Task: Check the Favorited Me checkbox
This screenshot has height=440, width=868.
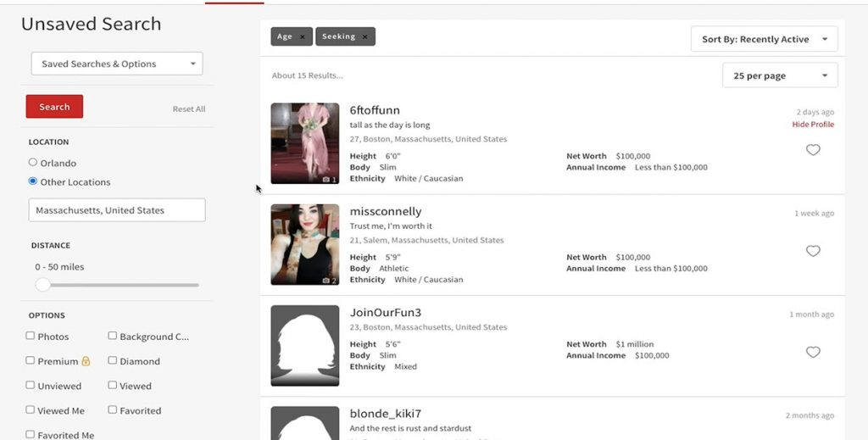Action: 31,434
